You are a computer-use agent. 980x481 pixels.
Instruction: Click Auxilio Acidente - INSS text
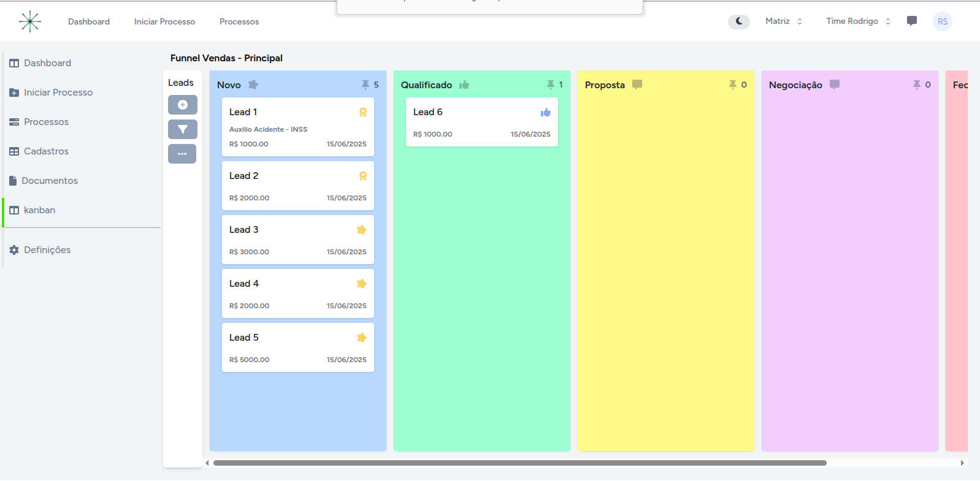point(268,129)
